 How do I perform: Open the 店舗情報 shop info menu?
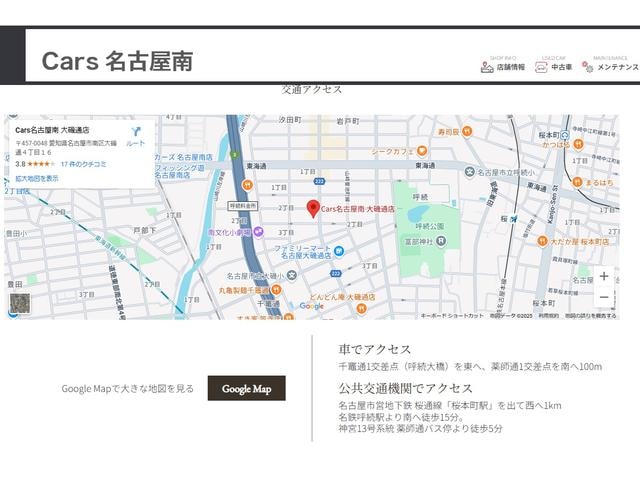[x=503, y=67]
